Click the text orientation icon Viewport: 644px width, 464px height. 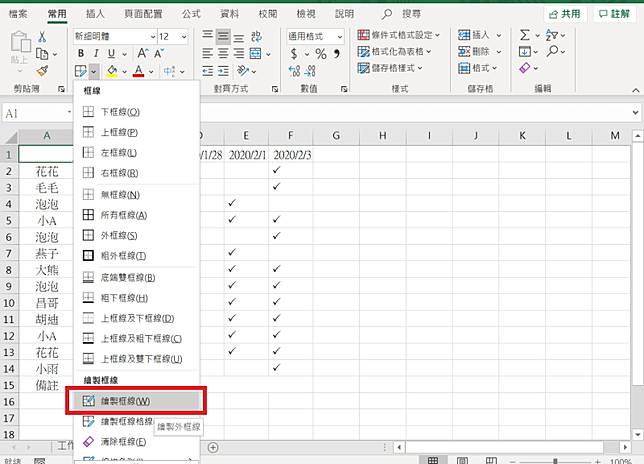[243, 71]
